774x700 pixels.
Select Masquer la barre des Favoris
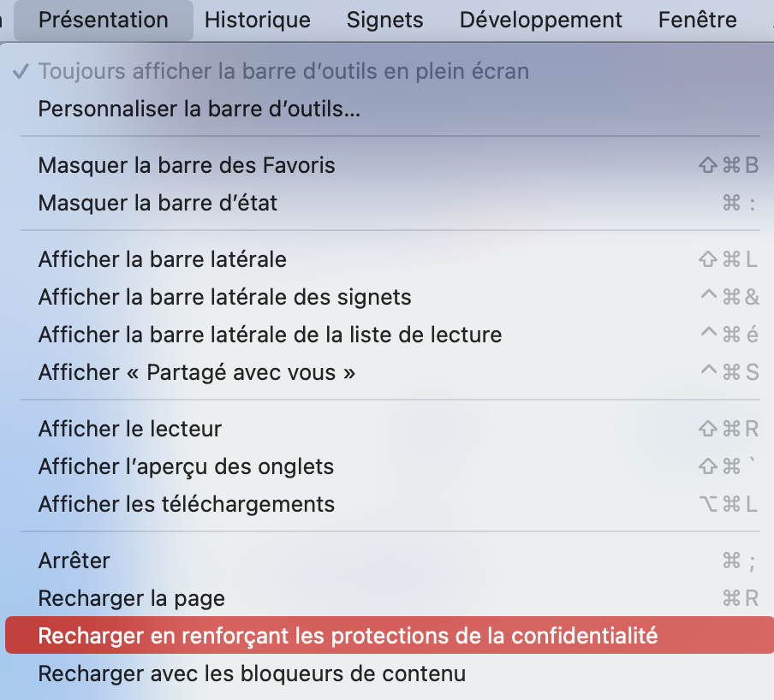pyautogui.click(x=187, y=165)
